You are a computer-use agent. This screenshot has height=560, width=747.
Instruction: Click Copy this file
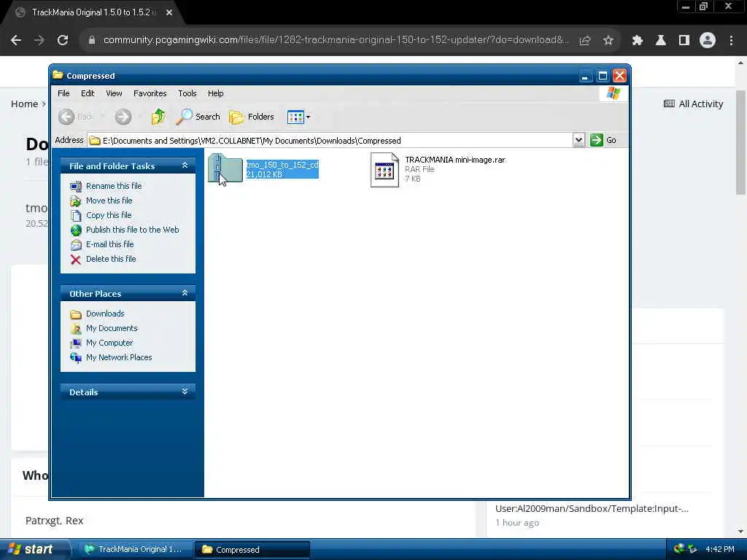[x=109, y=215]
